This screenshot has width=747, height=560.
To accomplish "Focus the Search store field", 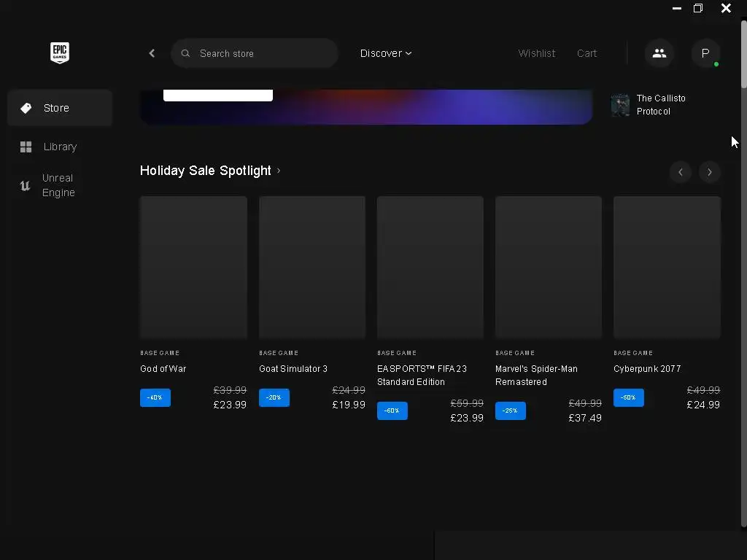I will click(x=255, y=53).
